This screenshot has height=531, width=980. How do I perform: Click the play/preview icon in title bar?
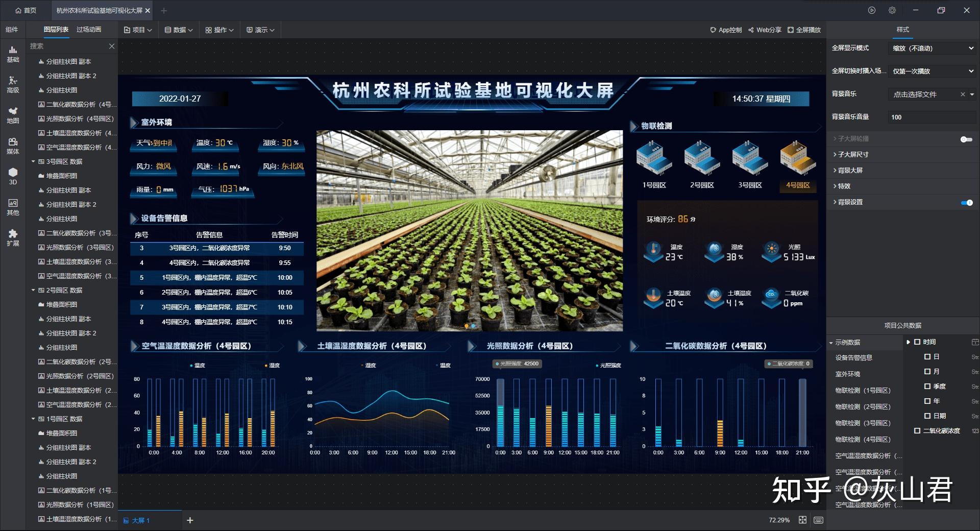click(872, 10)
